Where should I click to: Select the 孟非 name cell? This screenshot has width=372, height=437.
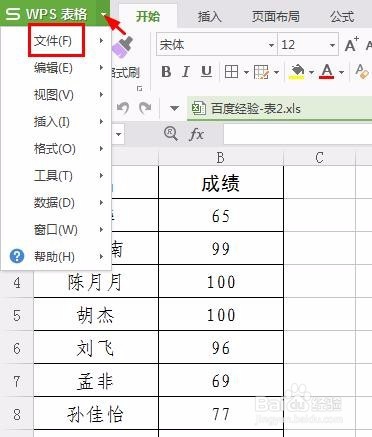point(96,381)
